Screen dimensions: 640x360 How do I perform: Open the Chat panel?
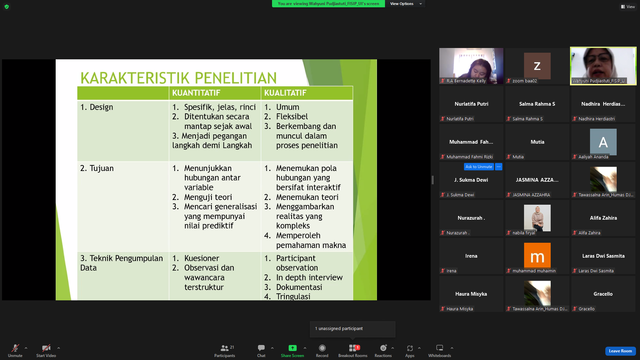pos(261,350)
